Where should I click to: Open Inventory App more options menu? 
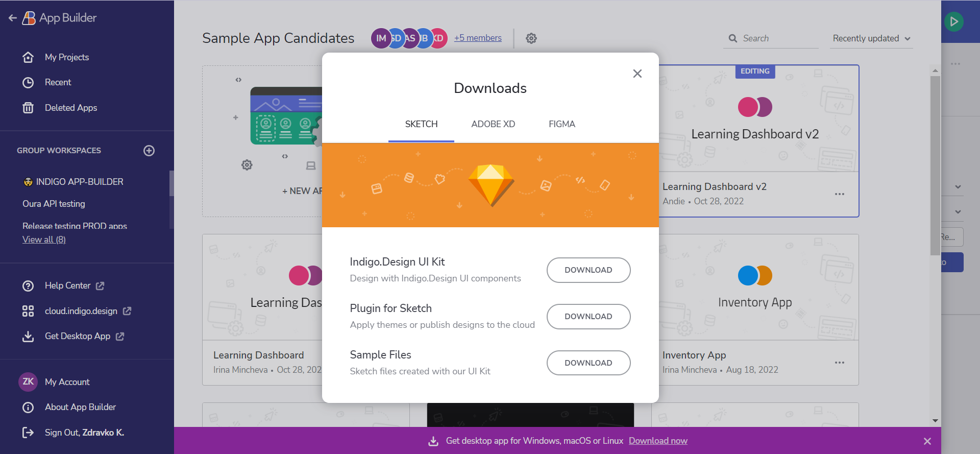[839, 363]
